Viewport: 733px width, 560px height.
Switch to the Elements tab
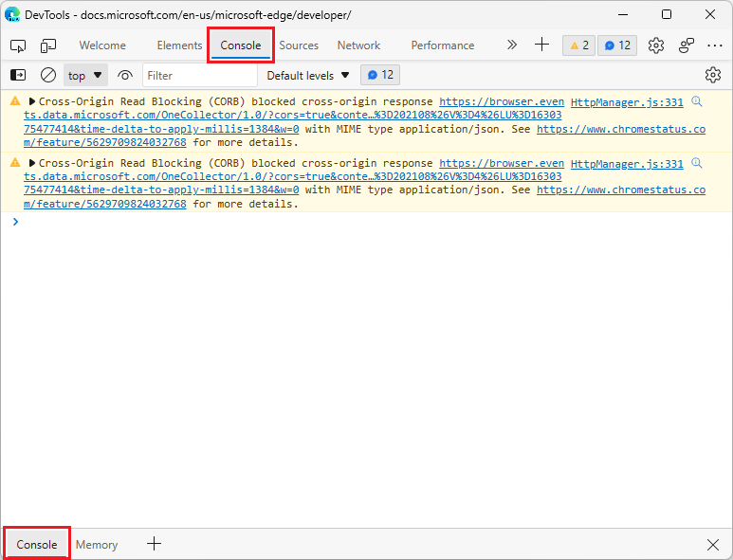(179, 45)
